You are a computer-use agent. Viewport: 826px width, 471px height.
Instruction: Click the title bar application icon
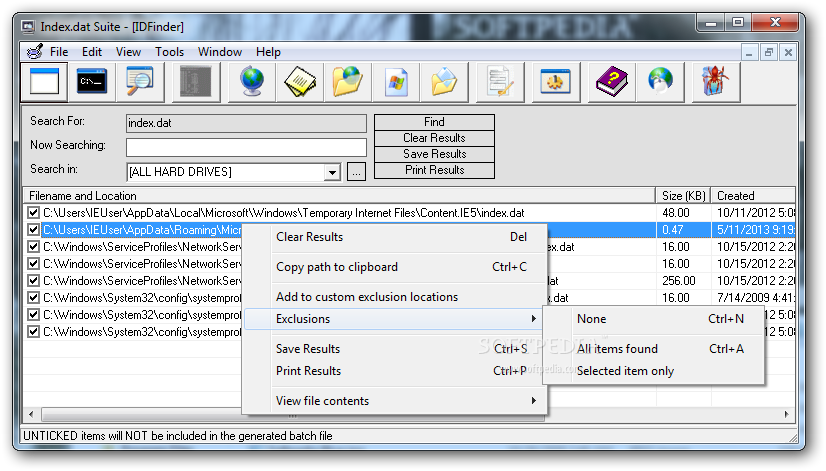pos(28,26)
